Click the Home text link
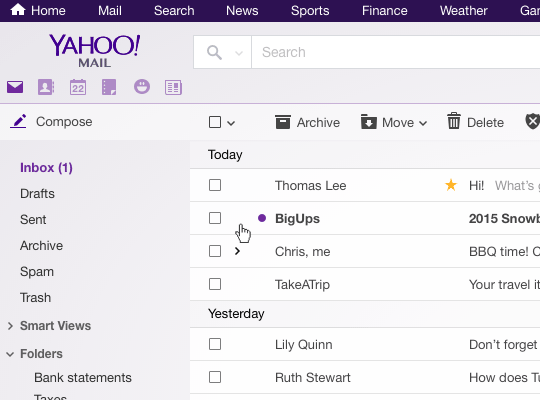540x400 pixels. point(48,11)
